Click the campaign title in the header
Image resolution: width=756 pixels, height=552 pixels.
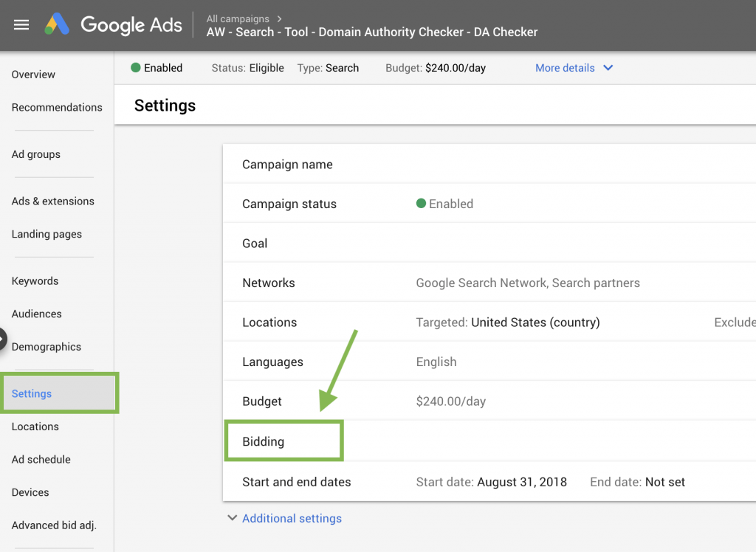click(x=372, y=32)
